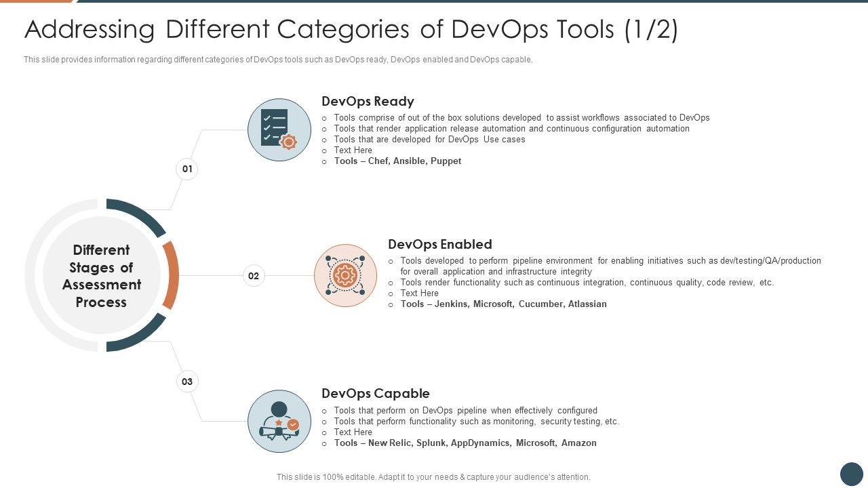Screen dimensions: 868x488
Task: Click the Different Stages of Assessment Process text
Action: click(x=101, y=276)
